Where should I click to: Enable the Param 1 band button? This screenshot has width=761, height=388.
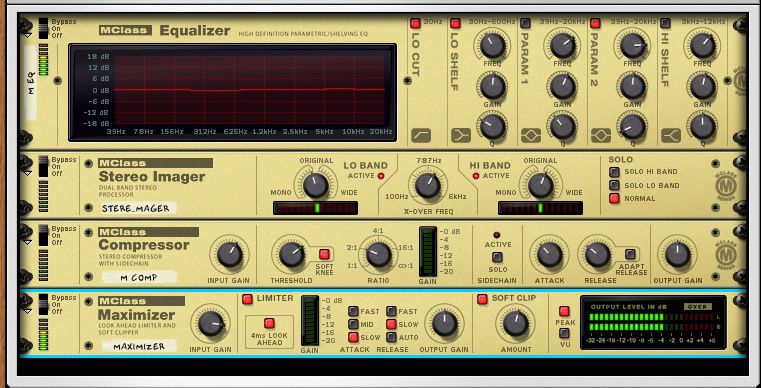525,23
